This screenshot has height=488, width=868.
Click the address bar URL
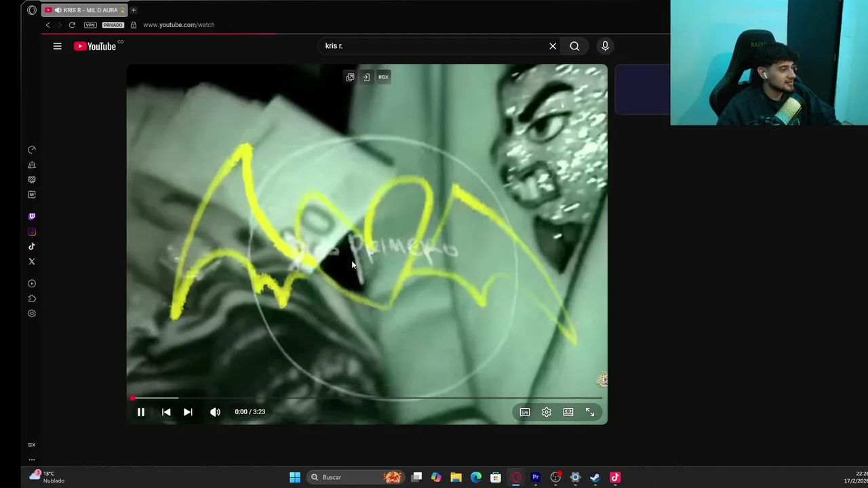click(x=178, y=25)
